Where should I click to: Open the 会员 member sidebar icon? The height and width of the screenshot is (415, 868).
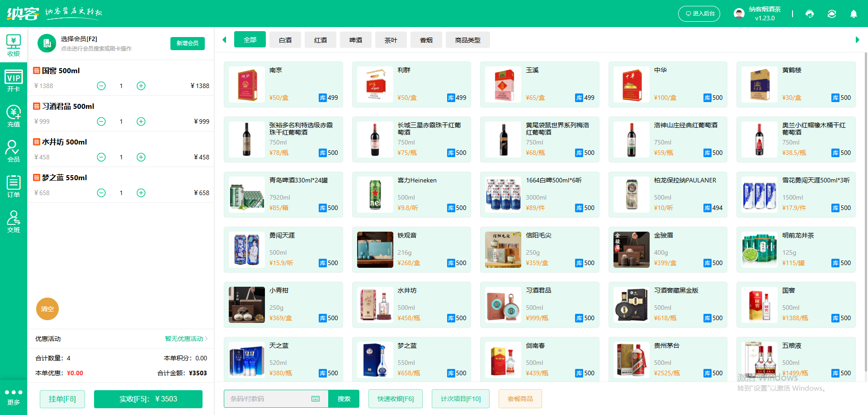coord(14,151)
